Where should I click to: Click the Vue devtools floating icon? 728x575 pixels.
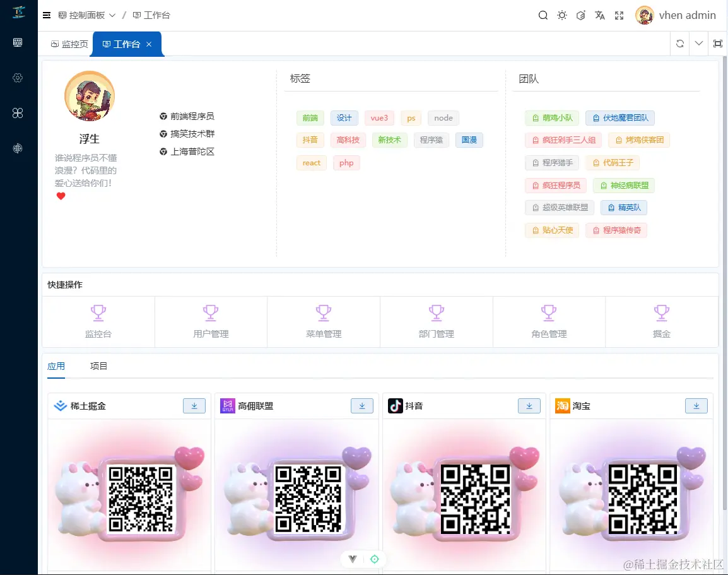tap(353, 559)
